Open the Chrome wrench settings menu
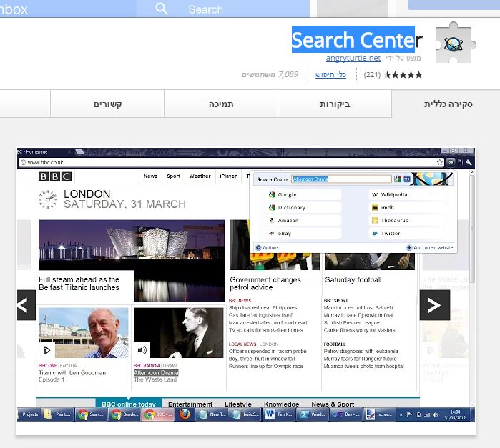The image size is (500, 448). (x=469, y=162)
